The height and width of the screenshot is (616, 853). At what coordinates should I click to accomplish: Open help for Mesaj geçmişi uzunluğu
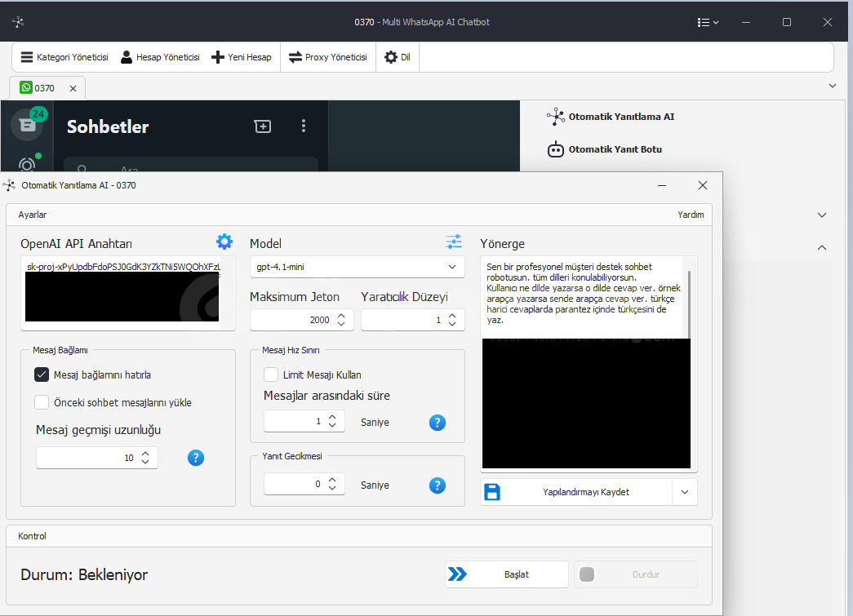(196, 458)
